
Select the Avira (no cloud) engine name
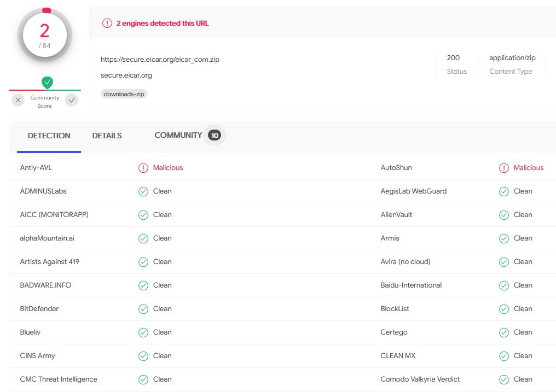click(406, 262)
